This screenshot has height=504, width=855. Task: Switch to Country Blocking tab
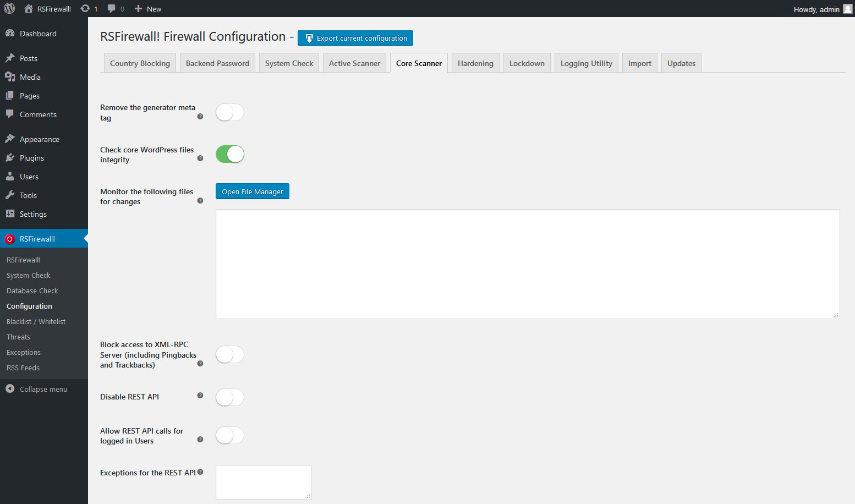[x=140, y=63]
